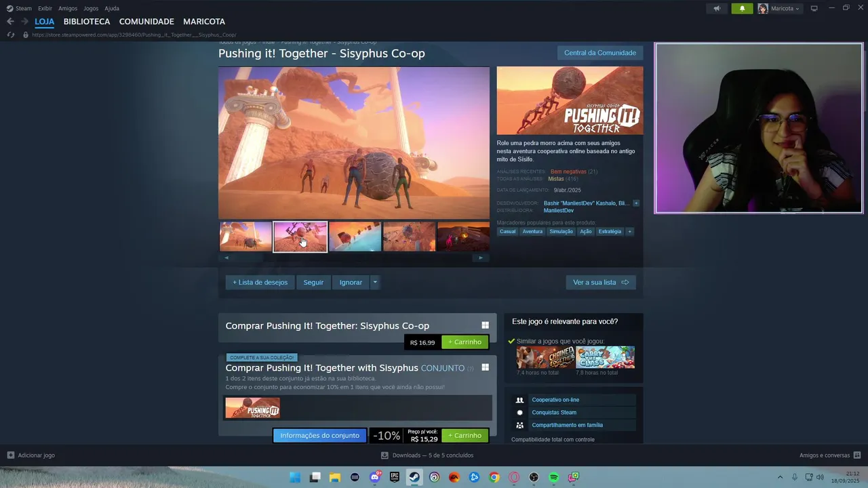Viewport: 868px width, 488px height.
Task: Open ManliestDev distributor link
Action: 559,211
